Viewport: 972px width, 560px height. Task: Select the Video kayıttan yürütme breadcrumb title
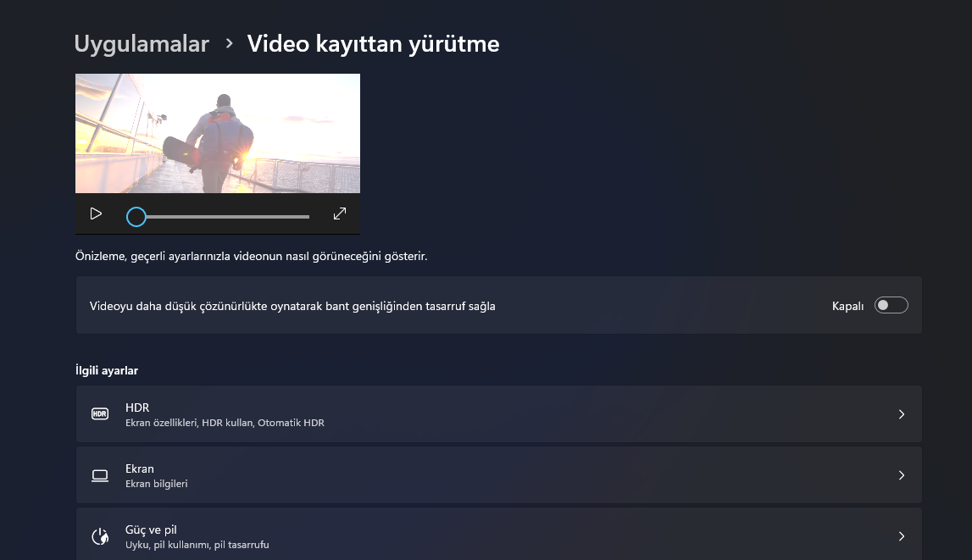coord(373,44)
